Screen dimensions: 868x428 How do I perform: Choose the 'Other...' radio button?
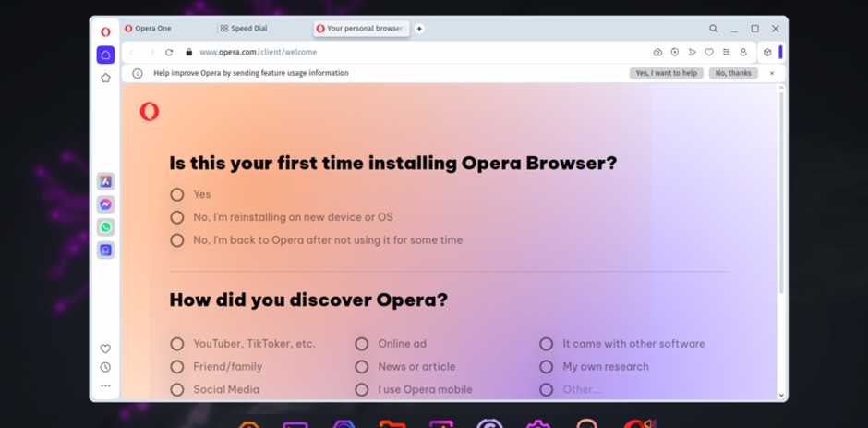[x=547, y=390]
